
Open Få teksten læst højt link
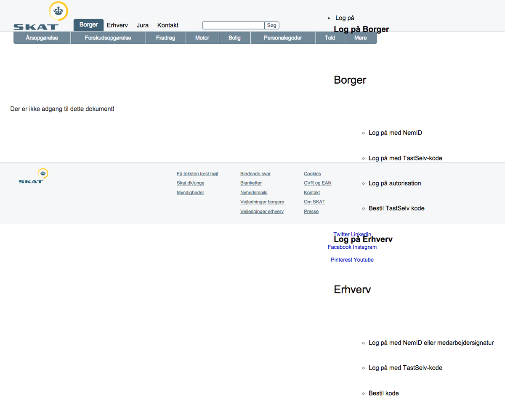point(197,174)
